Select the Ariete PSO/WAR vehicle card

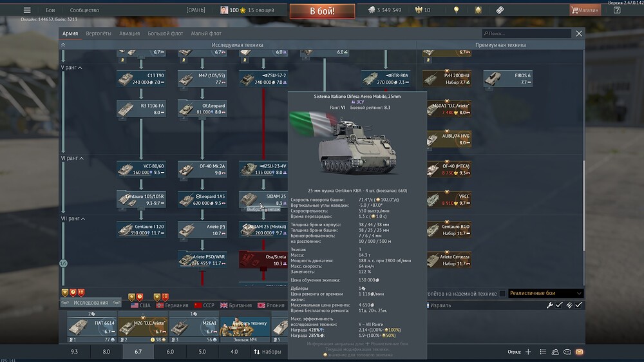(202, 260)
